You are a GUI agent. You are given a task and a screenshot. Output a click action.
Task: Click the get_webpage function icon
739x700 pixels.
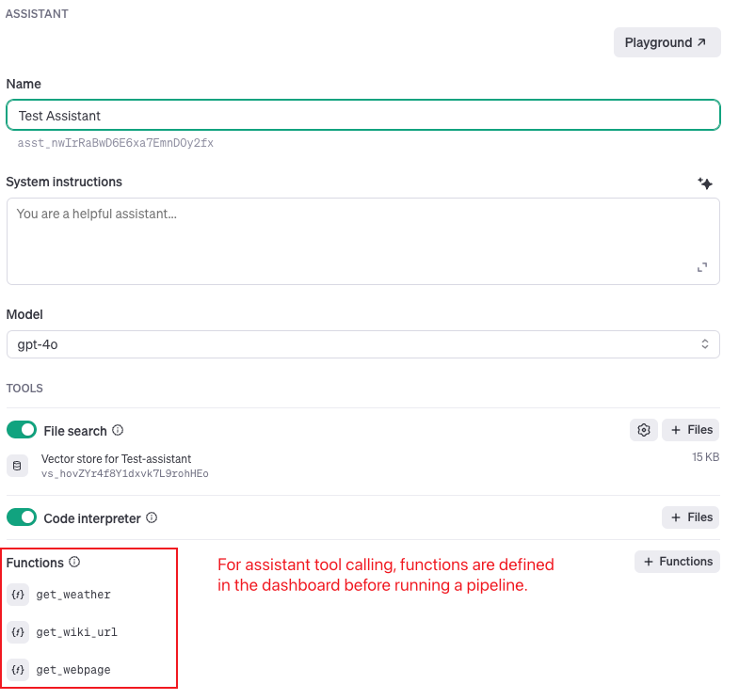18,670
